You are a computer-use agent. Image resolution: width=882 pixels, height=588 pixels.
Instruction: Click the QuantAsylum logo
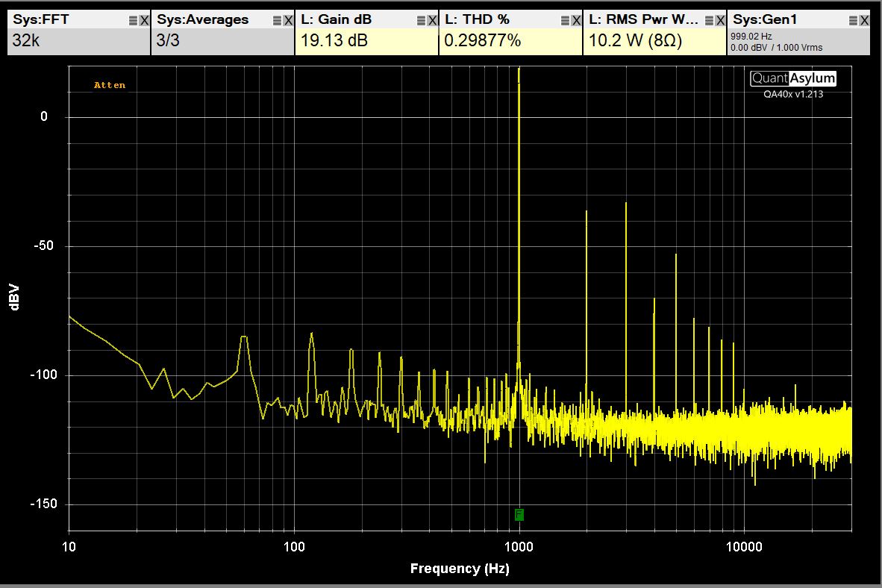tap(793, 78)
